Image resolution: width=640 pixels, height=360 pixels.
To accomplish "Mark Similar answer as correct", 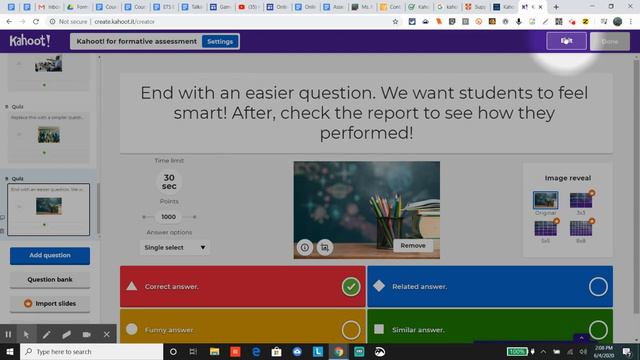I will [598, 330].
